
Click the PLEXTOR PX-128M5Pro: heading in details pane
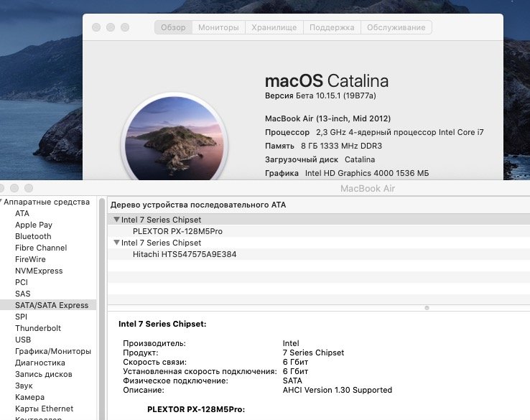(196, 409)
